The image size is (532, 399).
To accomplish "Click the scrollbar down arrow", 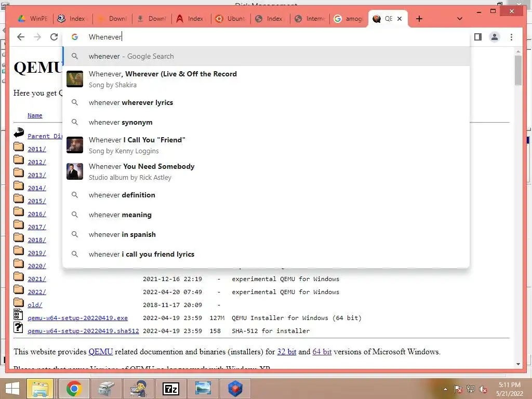I will click(x=518, y=364).
